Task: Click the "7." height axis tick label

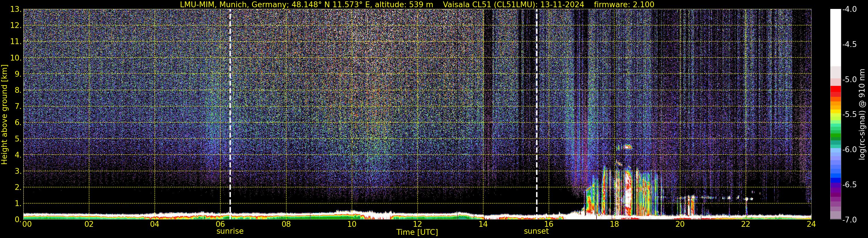Action: point(18,106)
